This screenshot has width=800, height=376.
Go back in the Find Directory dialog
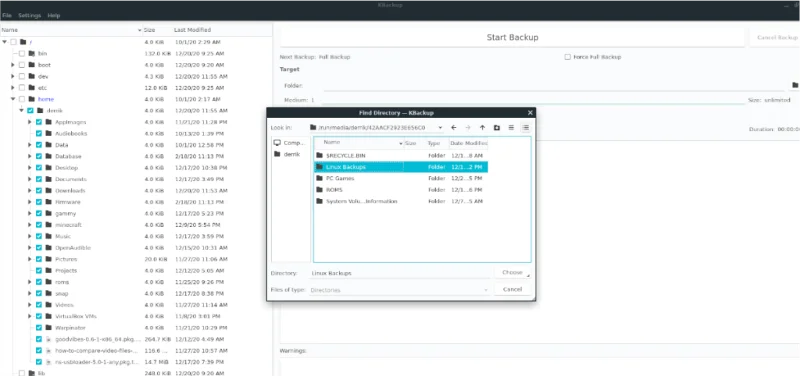(454, 128)
